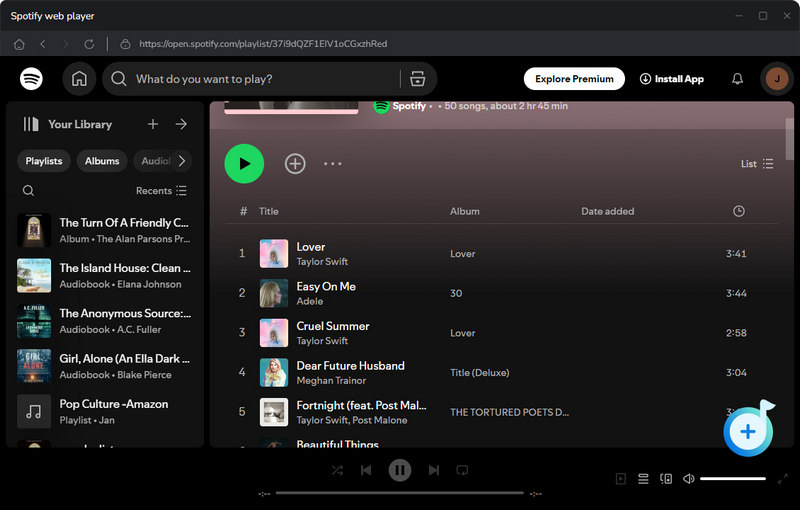Click the browser URL address field

click(263, 44)
